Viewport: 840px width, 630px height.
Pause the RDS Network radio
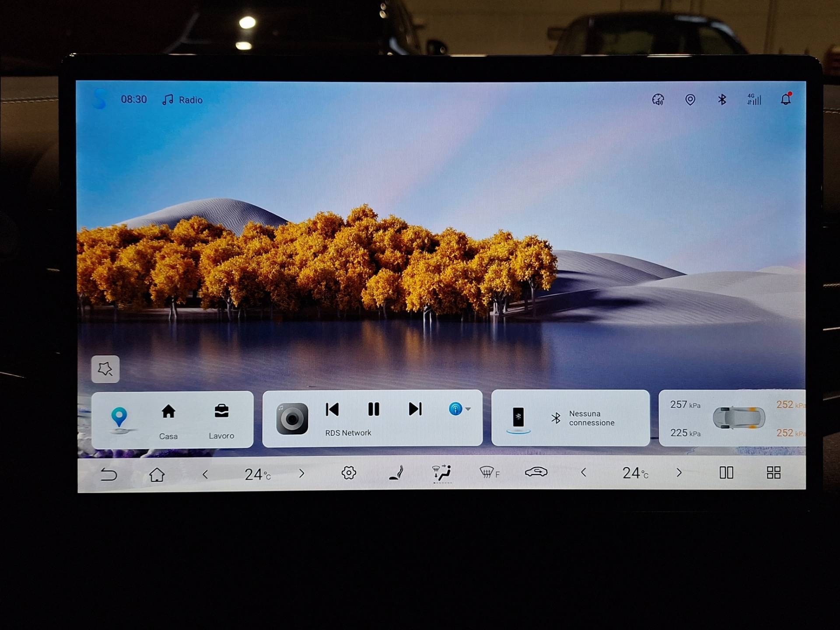click(x=374, y=409)
